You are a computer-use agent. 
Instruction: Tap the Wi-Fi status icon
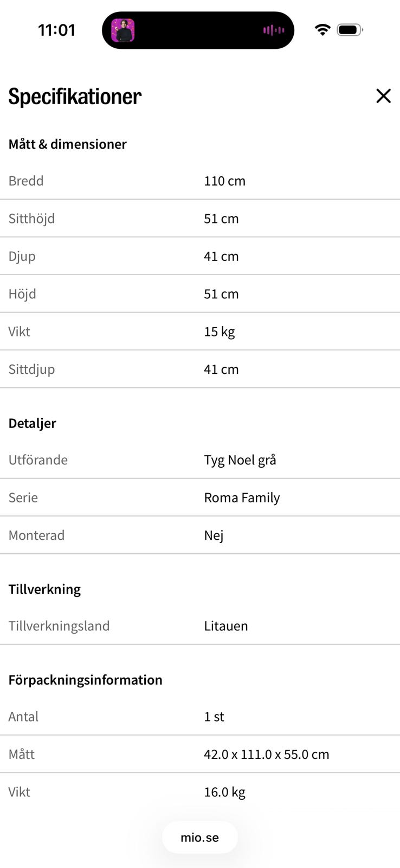click(x=322, y=30)
